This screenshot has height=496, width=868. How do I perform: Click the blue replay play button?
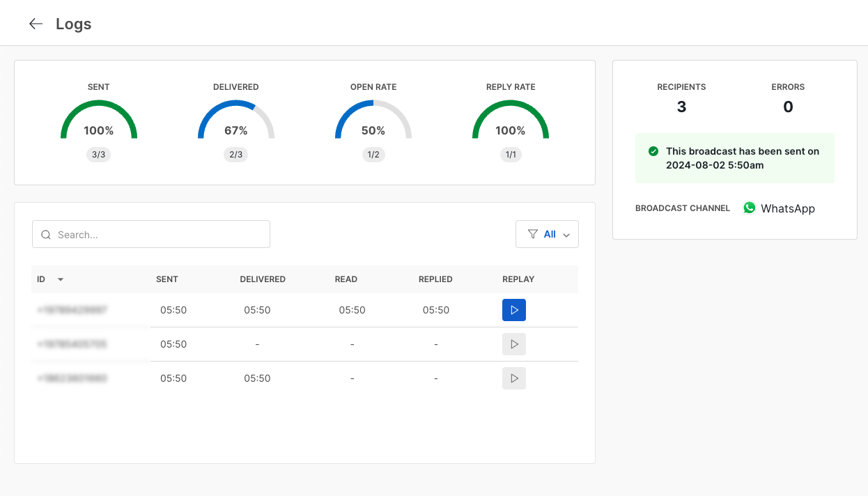pyautogui.click(x=513, y=310)
